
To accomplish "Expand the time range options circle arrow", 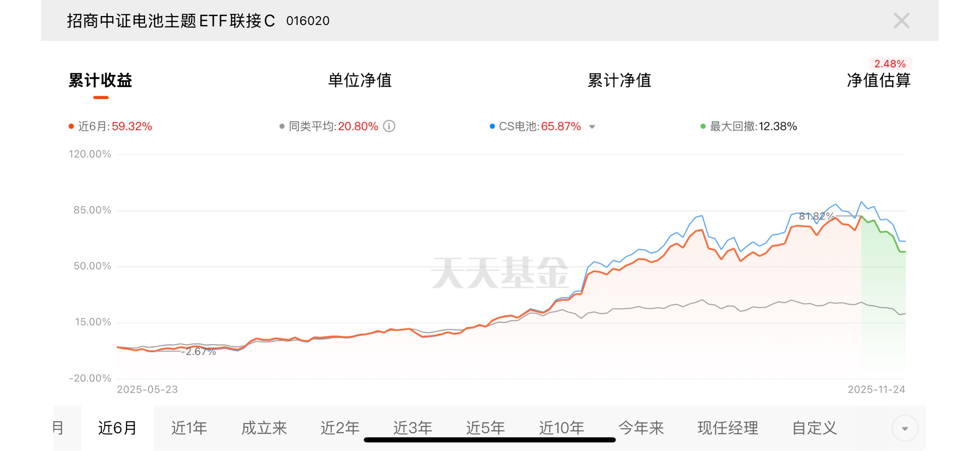I will (x=905, y=429).
